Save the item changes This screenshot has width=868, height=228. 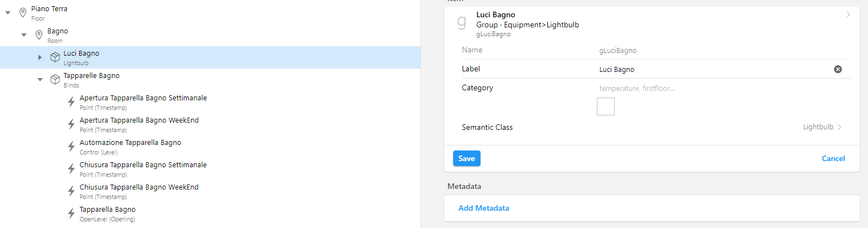(467, 158)
